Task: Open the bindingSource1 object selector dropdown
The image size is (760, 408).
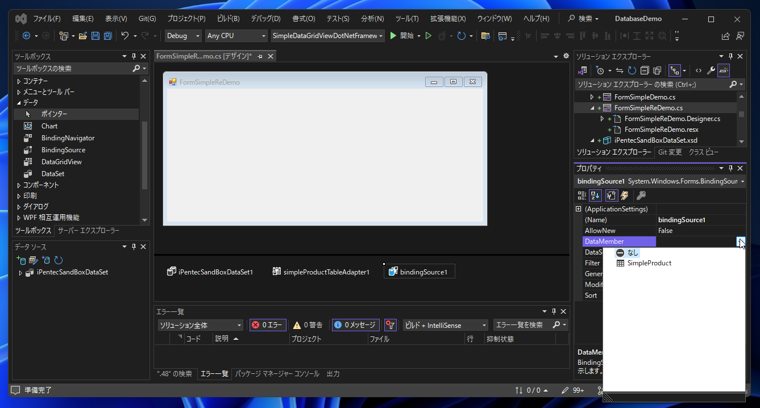Action: 742,181
